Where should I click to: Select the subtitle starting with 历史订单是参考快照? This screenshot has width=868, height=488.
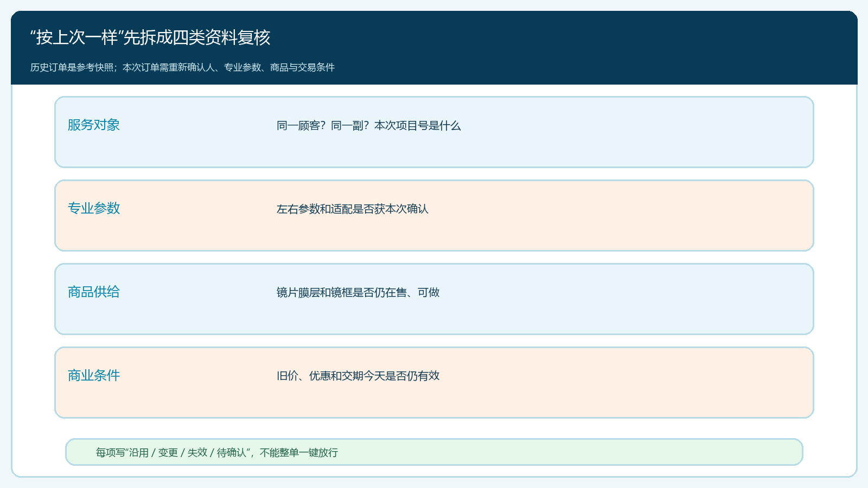point(182,67)
